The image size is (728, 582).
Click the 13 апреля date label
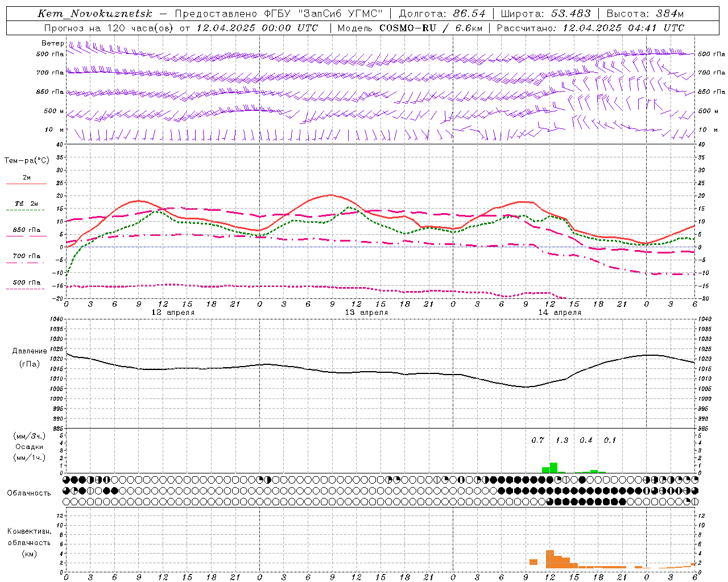[x=366, y=313]
